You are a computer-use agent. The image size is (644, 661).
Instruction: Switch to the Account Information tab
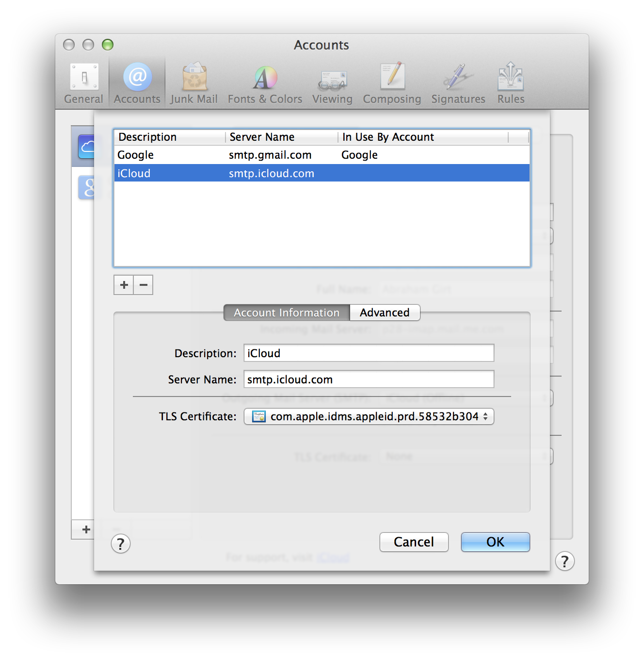287,313
